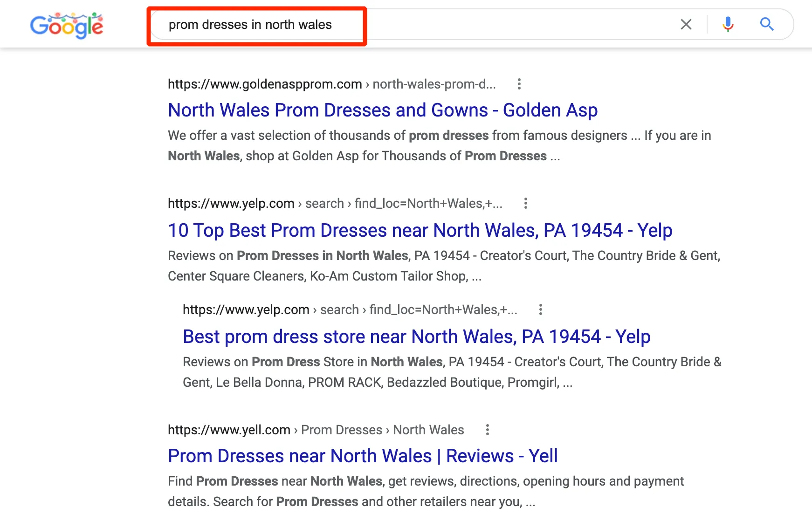
Task: Open "Prom Dresses near North Wales | Reviews - Yell"
Action: click(x=362, y=456)
